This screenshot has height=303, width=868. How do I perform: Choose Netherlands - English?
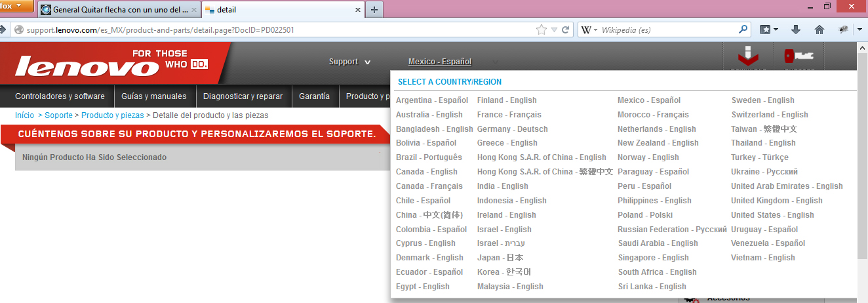pos(658,129)
